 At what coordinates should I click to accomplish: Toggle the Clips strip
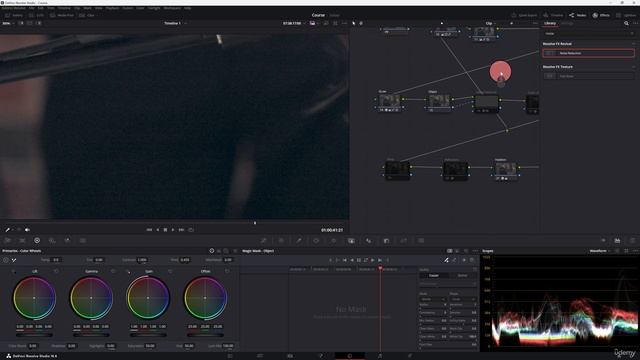(x=87, y=15)
